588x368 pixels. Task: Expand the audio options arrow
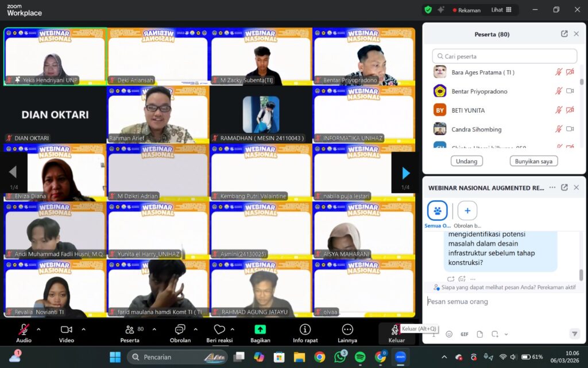[x=38, y=329]
